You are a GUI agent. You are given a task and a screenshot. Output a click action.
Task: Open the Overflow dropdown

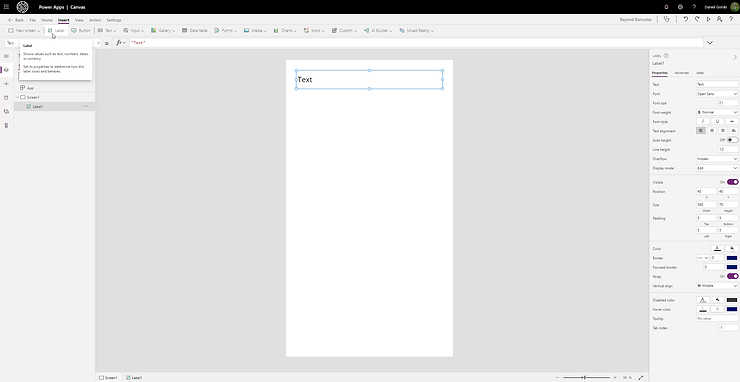coord(717,159)
